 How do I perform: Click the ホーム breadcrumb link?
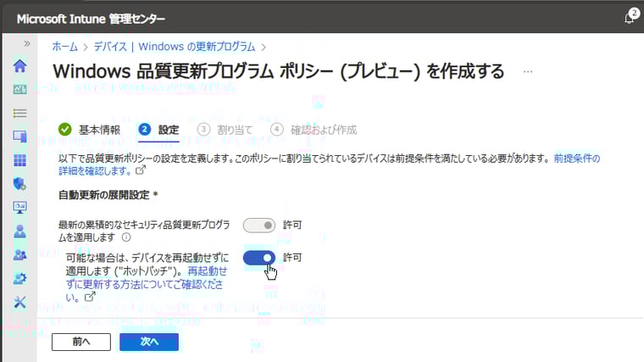(x=65, y=47)
